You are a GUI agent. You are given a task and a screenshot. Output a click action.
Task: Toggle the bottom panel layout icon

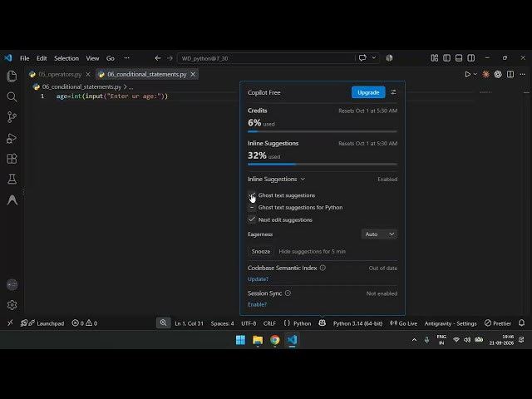click(x=459, y=58)
